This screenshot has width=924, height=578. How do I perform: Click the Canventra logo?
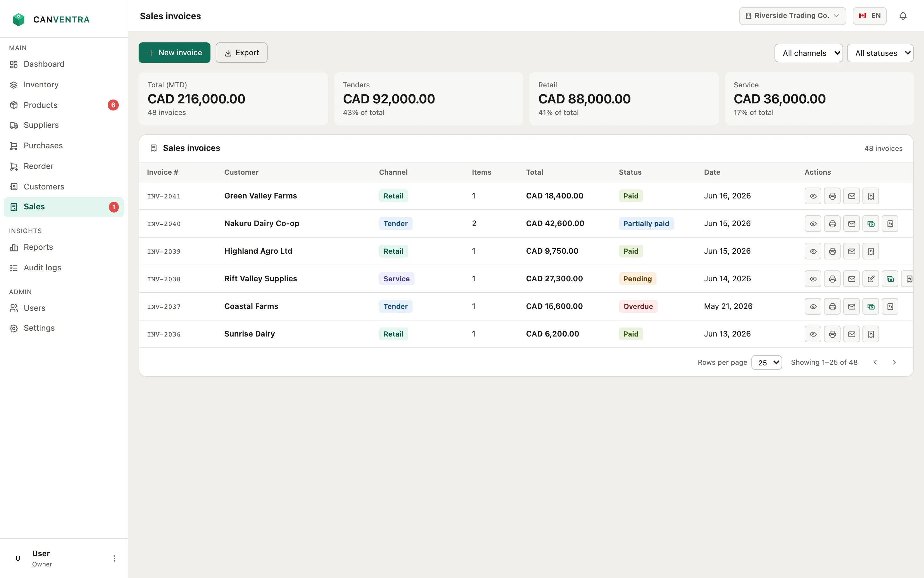[51, 19]
